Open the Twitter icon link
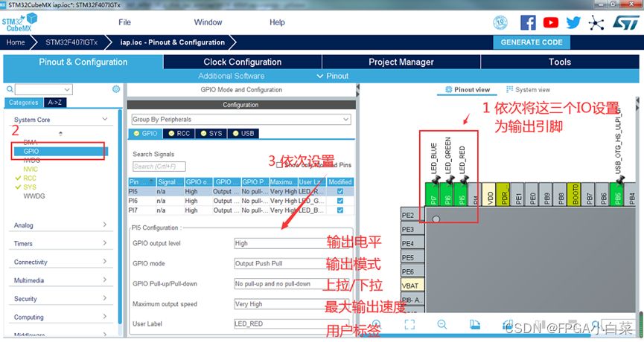 pos(573,22)
